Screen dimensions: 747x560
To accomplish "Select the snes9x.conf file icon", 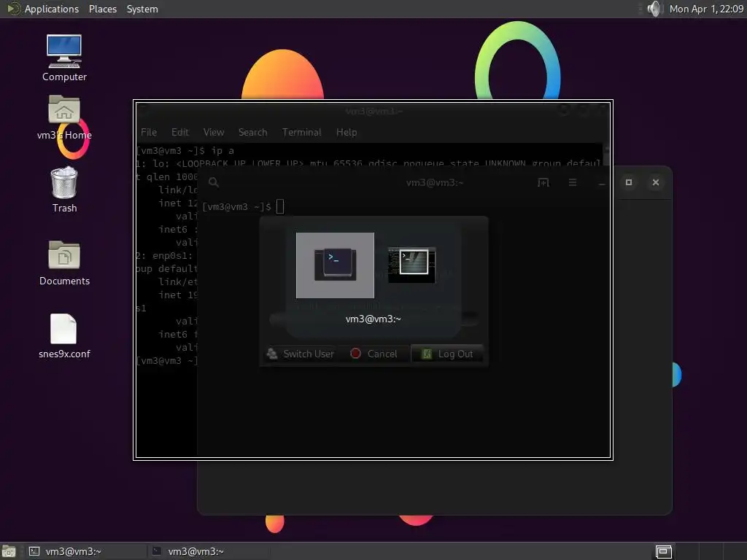I will point(64,335).
